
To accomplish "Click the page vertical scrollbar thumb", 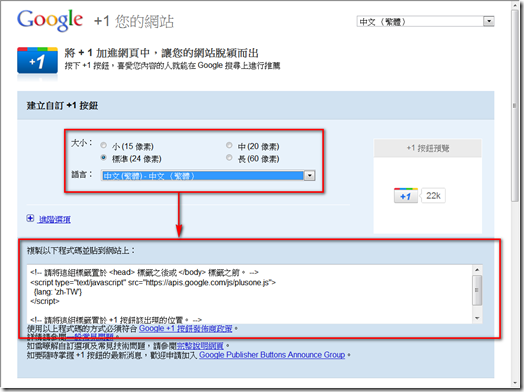I will coord(514,106).
